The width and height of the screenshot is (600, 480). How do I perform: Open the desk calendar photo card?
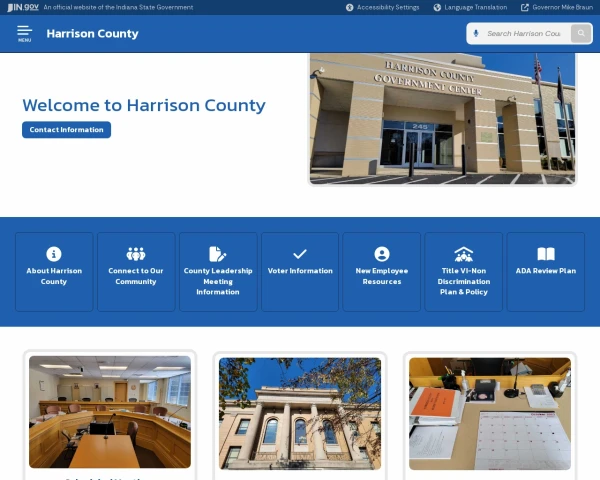pos(490,413)
